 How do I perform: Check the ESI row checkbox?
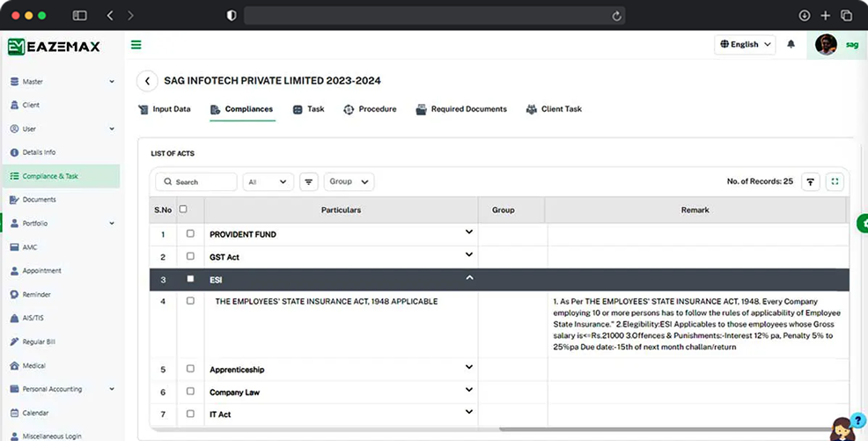pyautogui.click(x=190, y=279)
